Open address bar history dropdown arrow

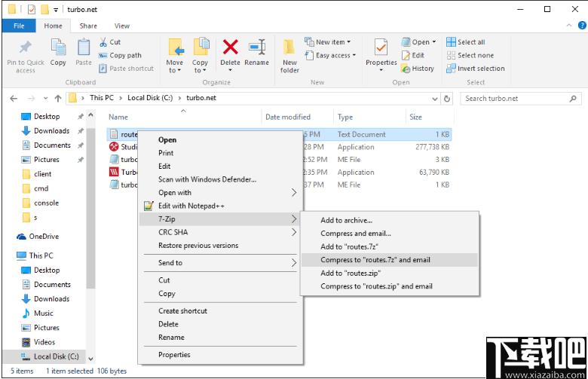tap(435, 99)
